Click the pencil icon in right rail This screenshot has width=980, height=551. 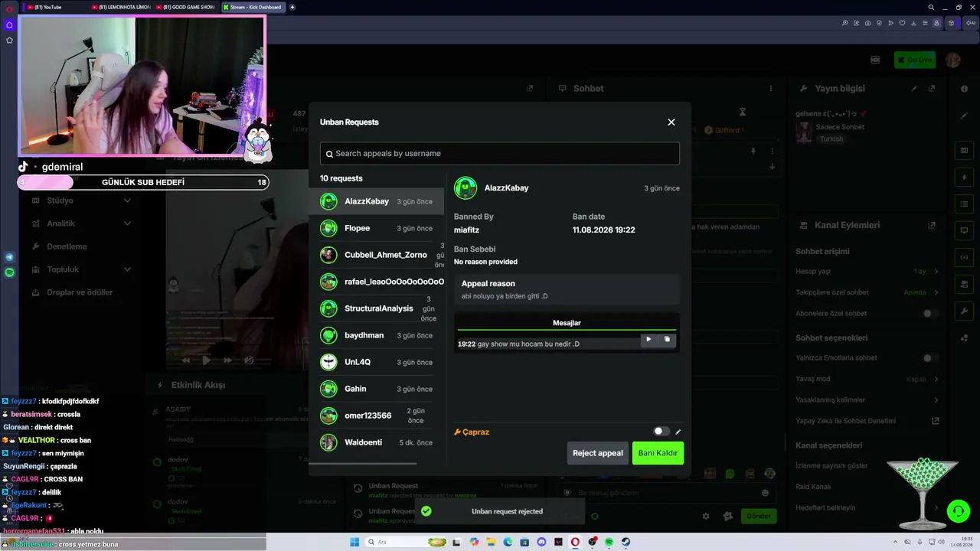coord(964,116)
